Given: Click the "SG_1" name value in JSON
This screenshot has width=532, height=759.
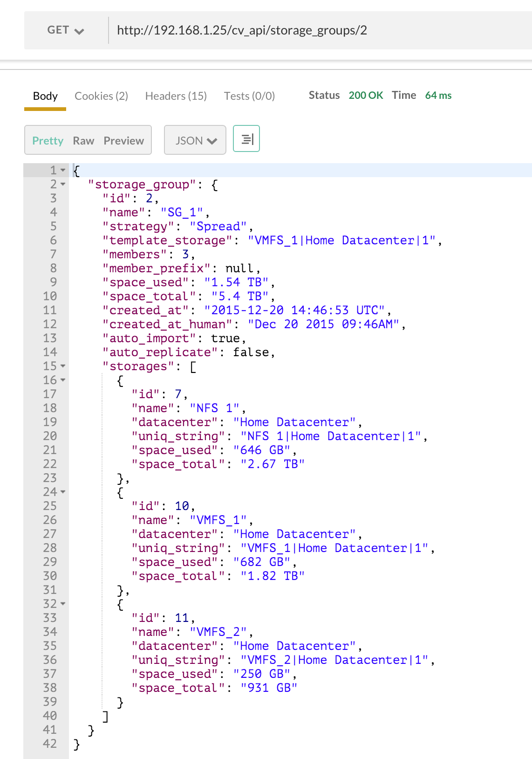Looking at the screenshot, I should [182, 213].
